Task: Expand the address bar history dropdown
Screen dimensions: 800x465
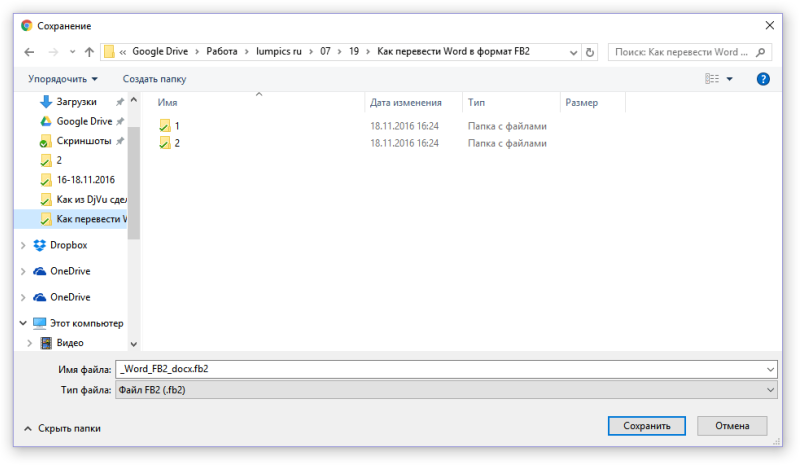Action: click(573, 52)
